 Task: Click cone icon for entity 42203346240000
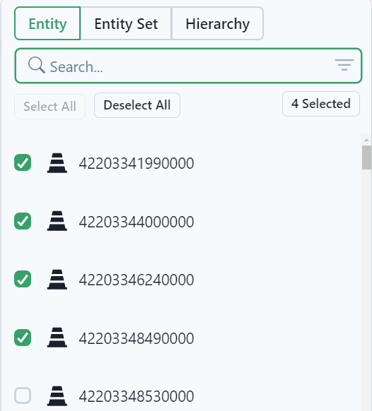[x=57, y=279]
